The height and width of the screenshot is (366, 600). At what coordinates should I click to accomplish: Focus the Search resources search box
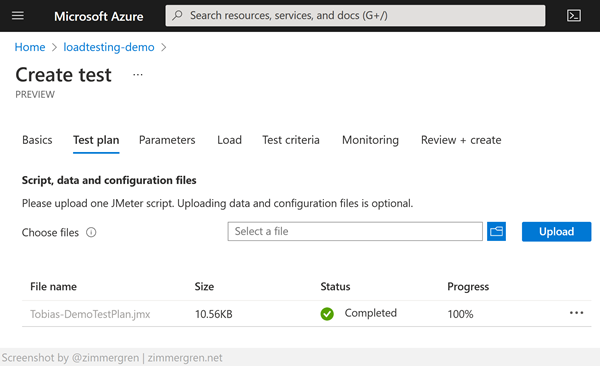click(355, 16)
